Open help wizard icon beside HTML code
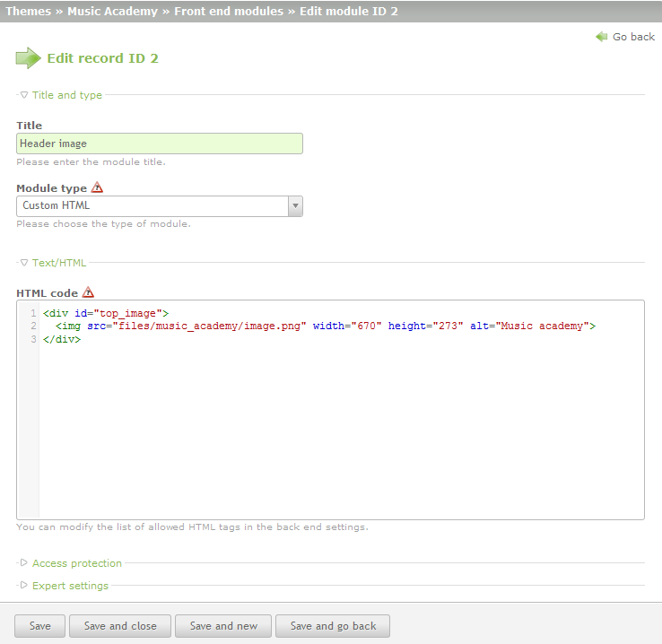This screenshot has height=644, width=662. tap(88, 292)
